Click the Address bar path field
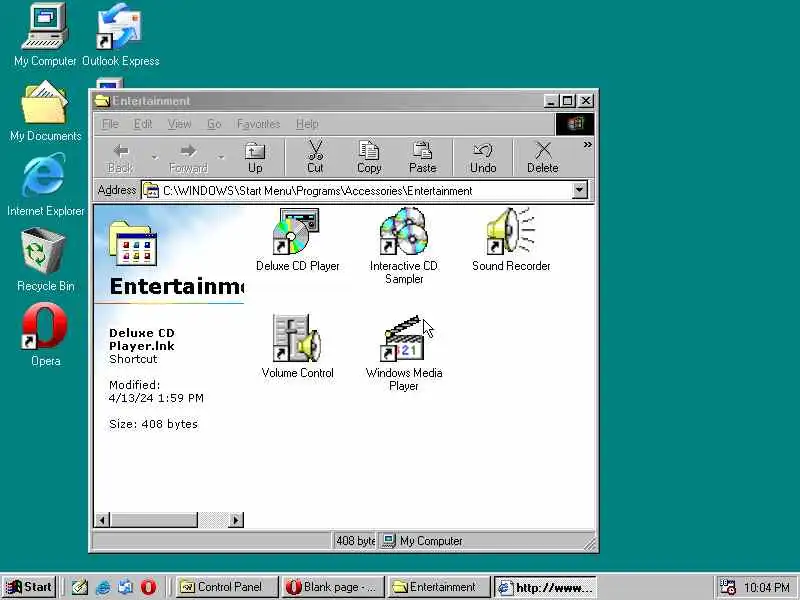Viewport: 800px width, 600px height. pyautogui.click(x=357, y=190)
